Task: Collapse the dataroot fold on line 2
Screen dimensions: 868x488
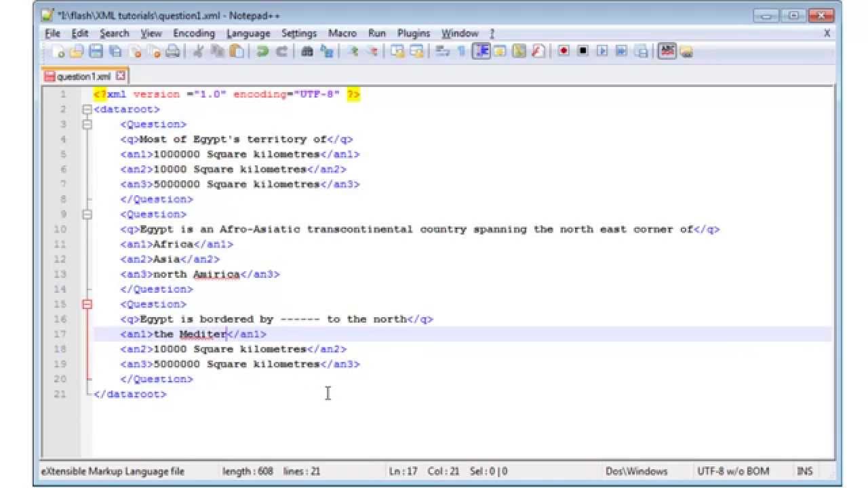Action: (86, 109)
